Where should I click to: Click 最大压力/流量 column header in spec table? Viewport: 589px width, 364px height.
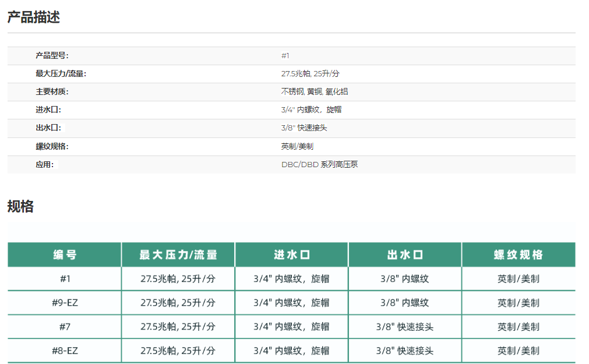178,255
